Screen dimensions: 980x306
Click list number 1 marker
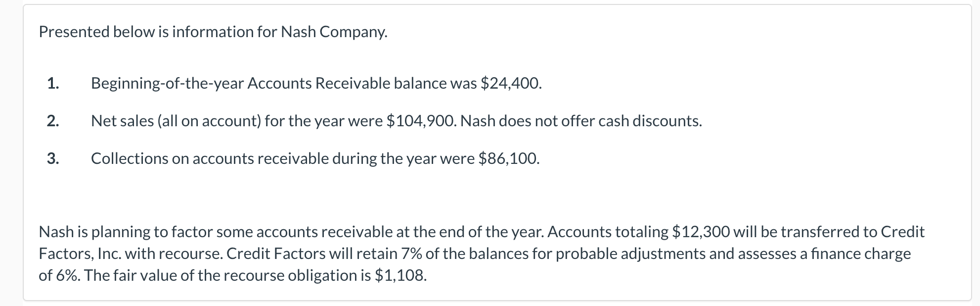[53, 83]
